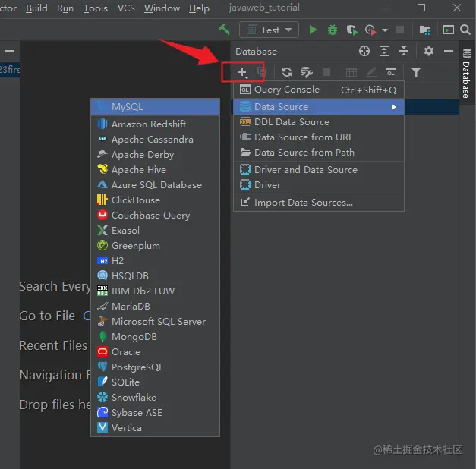Start debugging with the green bug icon
The height and width of the screenshot is (469, 476).
pyautogui.click(x=333, y=30)
